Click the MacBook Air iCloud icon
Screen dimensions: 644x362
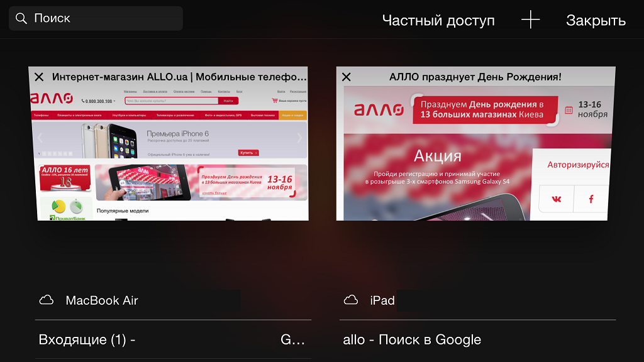[x=46, y=300]
